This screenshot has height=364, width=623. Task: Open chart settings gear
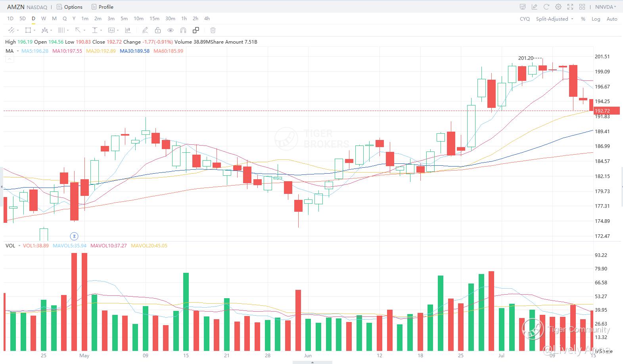click(558, 7)
